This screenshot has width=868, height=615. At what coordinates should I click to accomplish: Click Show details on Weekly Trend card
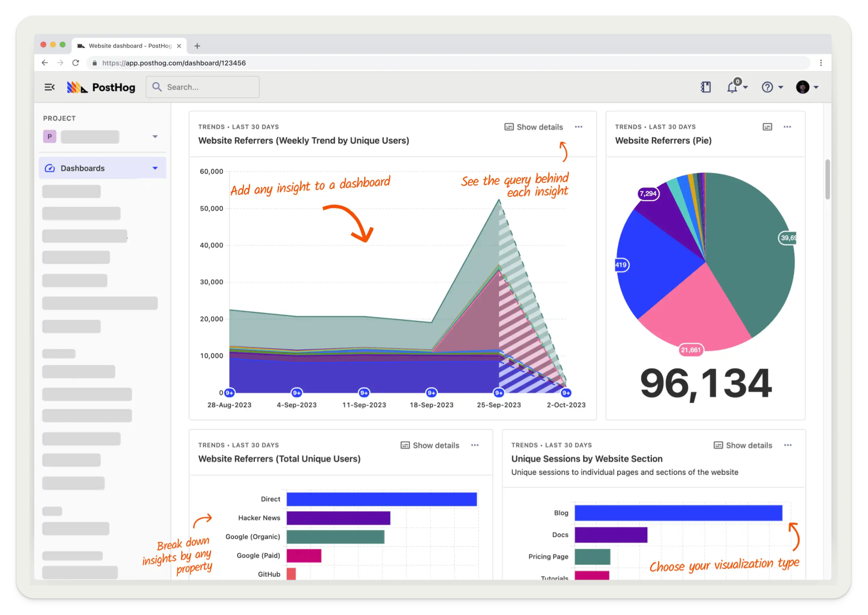tap(534, 127)
